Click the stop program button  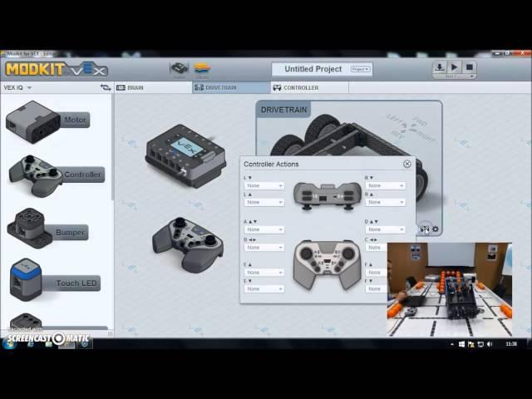[470, 66]
